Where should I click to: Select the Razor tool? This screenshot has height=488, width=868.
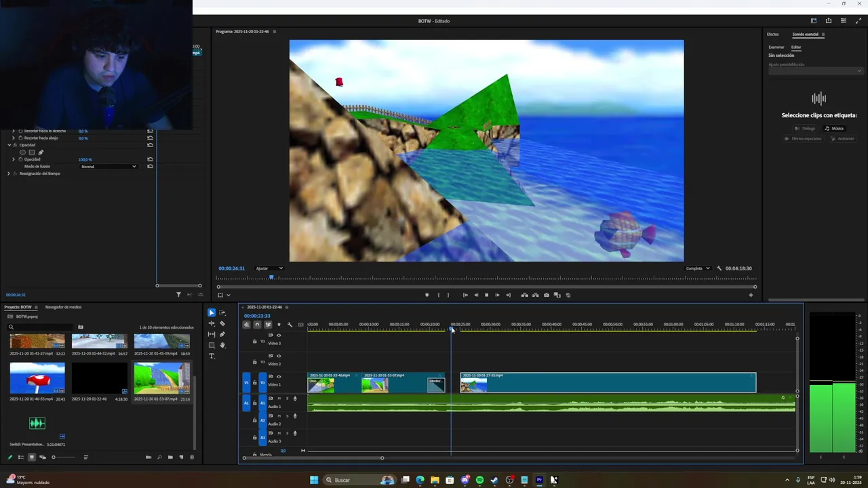tap(222, 323)
